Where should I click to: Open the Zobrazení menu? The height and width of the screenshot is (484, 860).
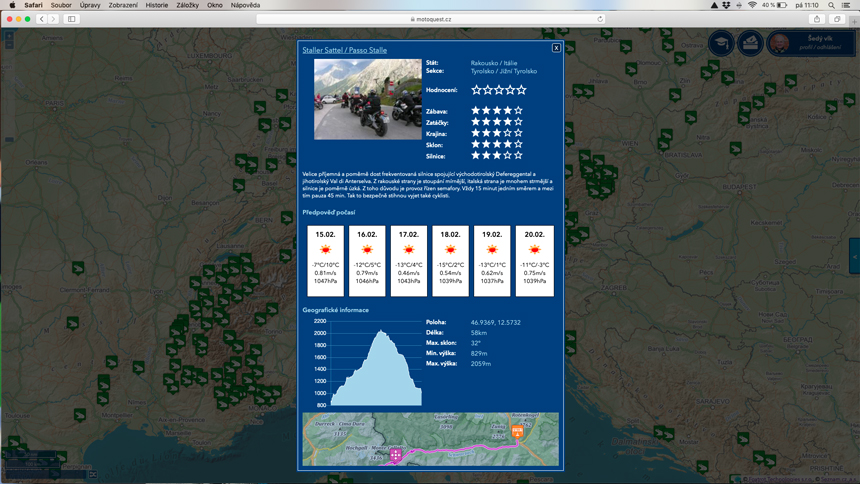pos(123,5)
